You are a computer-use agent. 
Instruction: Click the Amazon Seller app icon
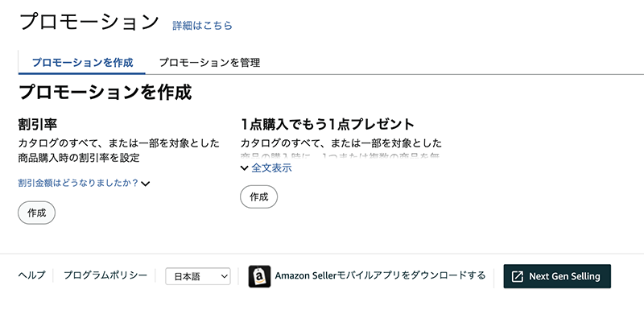[x=259, y=276]
